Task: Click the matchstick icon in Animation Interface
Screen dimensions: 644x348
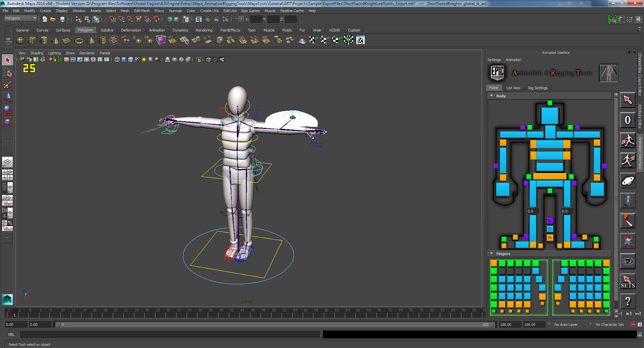Action: coord(627,221)
